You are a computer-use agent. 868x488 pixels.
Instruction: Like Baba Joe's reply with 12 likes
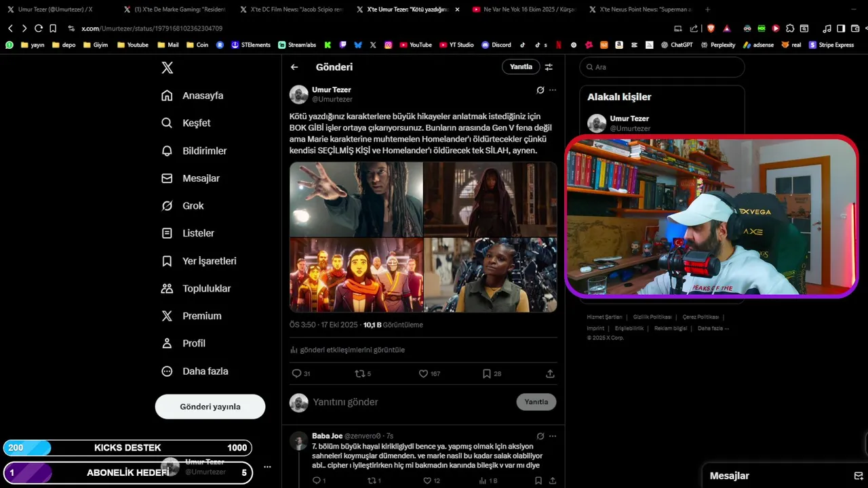click(x=427, y=481)
